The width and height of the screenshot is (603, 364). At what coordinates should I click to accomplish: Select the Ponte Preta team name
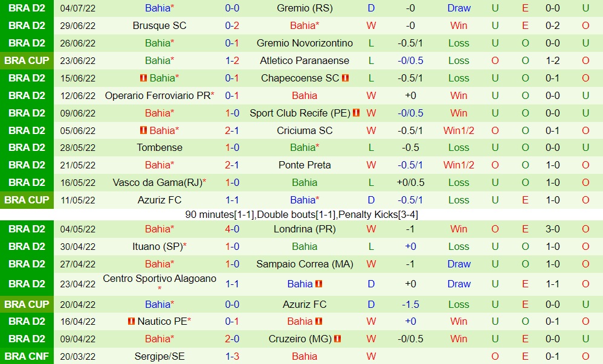[x=305, y=165]
